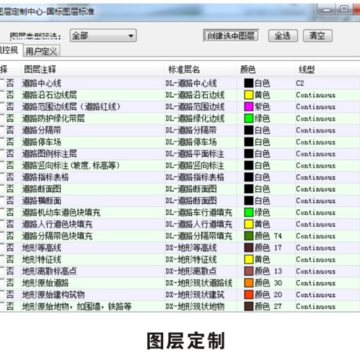The width and height of the screenshot is (360, 360).
Task: Click standard layer name DL-道路人行道填充
Action: pos(199,224)
